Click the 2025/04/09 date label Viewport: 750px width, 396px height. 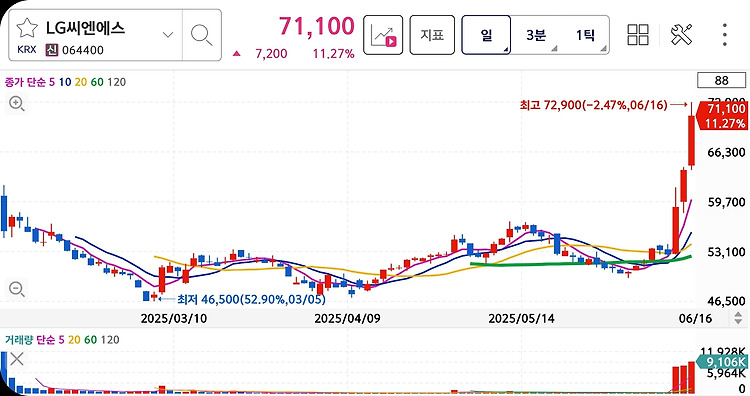[x=347, y=319]
